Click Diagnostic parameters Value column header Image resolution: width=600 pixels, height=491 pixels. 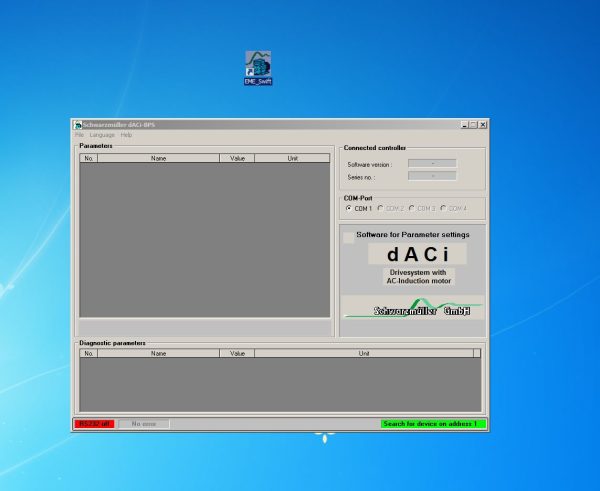(237, 353)
